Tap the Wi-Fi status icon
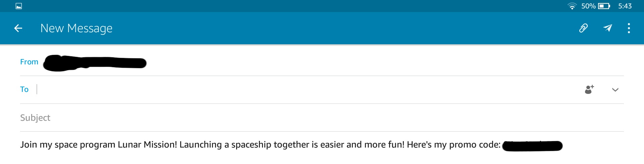The width and height of the screenshot is (644, 164). click(572, 6)
